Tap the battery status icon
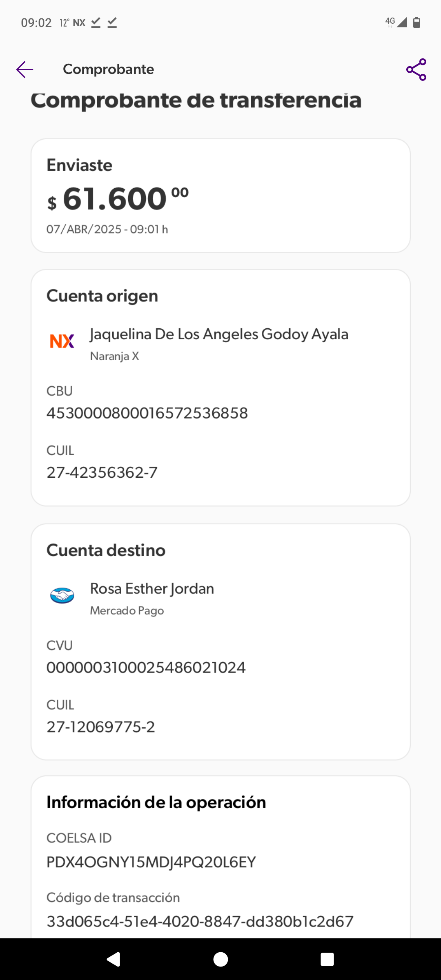441x980 pixels. (416, 22)
